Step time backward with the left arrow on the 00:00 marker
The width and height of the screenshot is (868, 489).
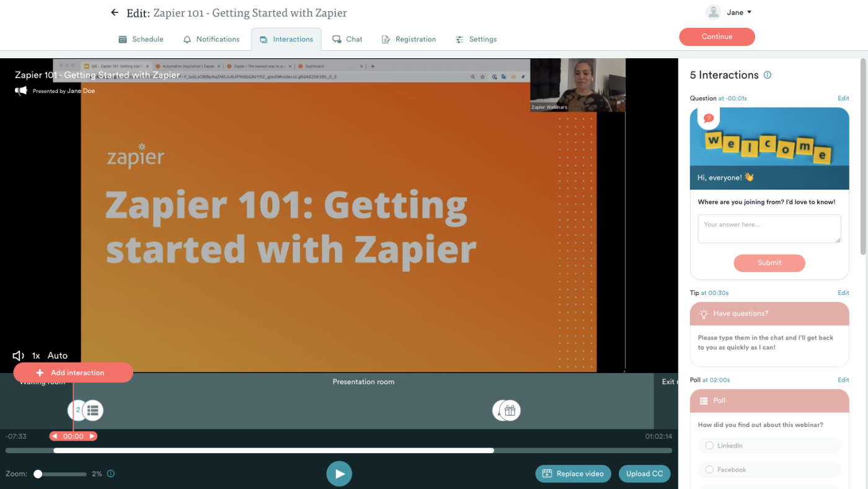tap(55, 436)
